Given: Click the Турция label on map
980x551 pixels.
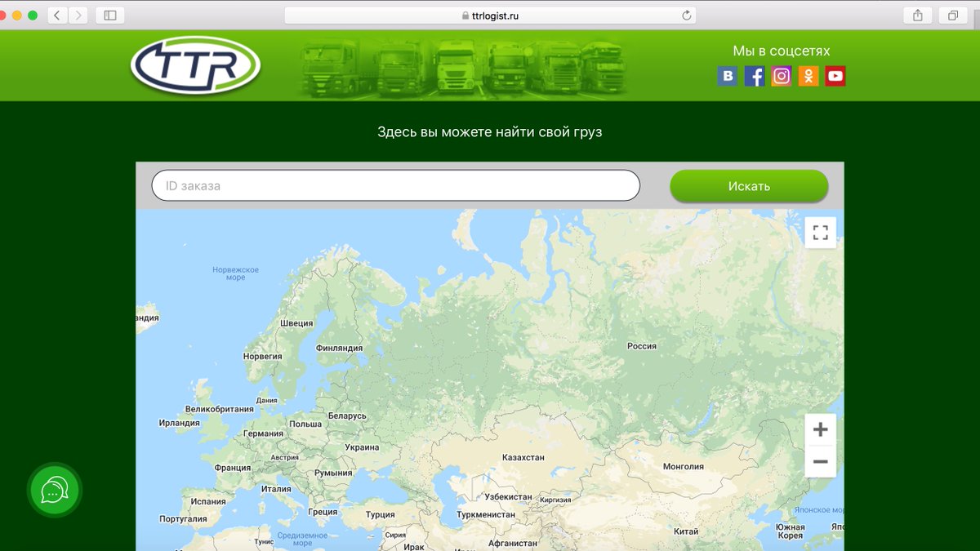Looking at the screenshot, I should [380, 515].
